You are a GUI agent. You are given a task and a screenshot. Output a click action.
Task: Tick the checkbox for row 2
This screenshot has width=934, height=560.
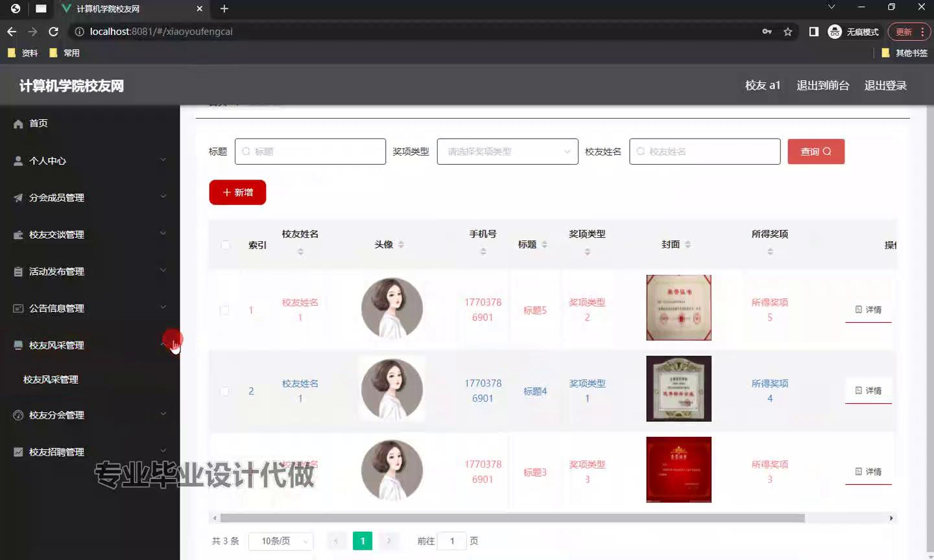pos(224,391)
